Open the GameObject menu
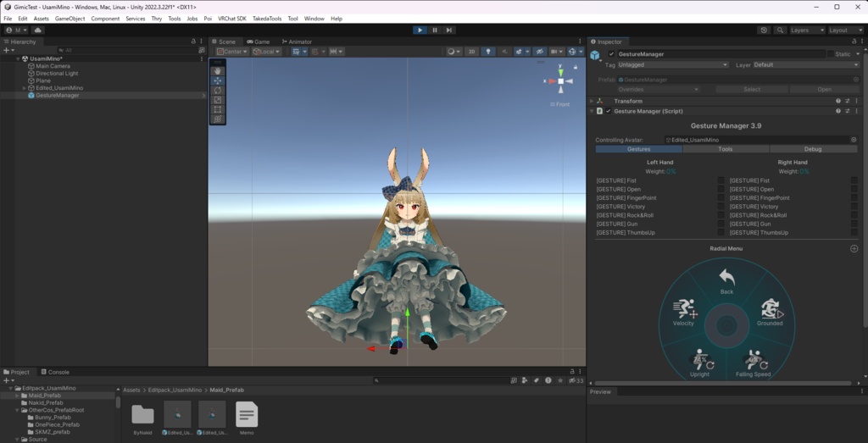The image size is (868, 443). 70,19
